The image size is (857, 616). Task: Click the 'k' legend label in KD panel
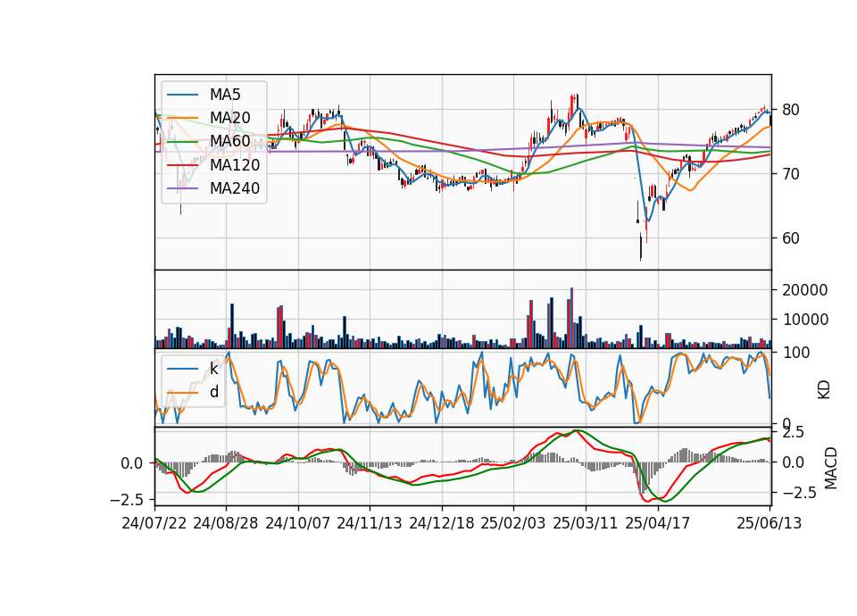pyautogui.click(x=213, y=369)
